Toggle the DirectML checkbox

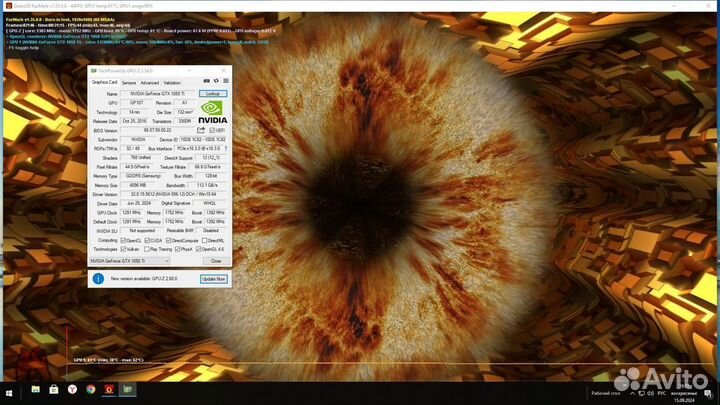[203, 240]
